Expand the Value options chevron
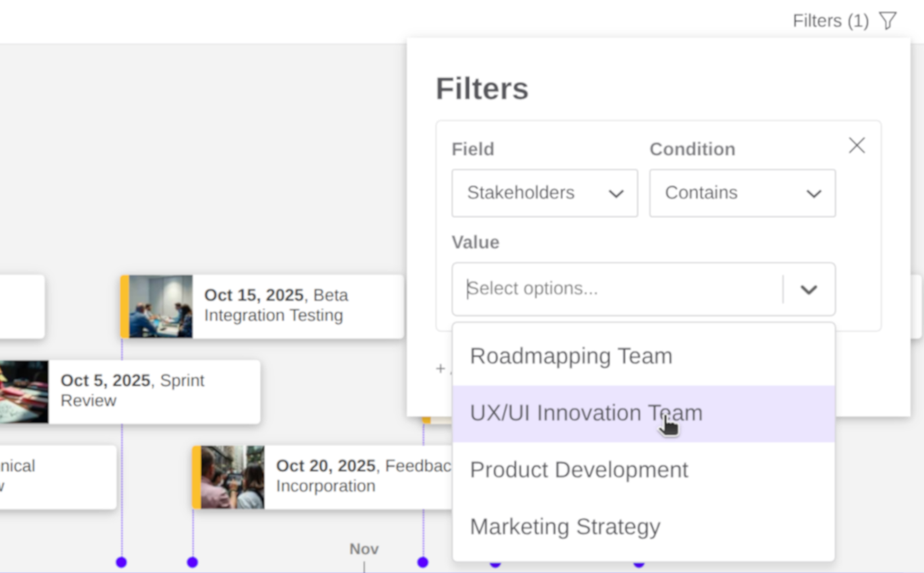This screenshot has height=573, width=924. [x=809, y=289]
